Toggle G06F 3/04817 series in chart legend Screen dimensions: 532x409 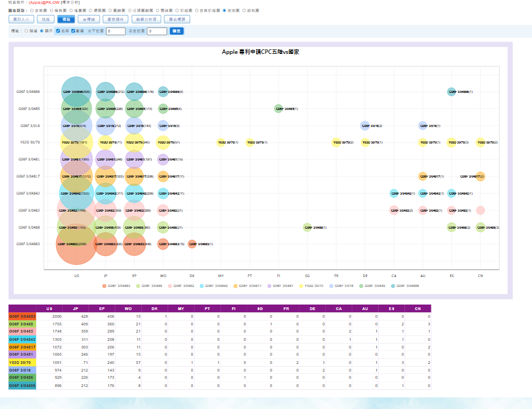(247, 286)
